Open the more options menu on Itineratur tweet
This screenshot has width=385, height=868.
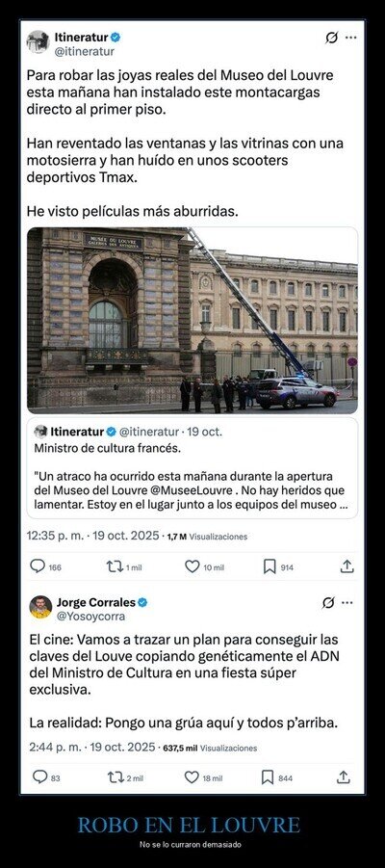[x=350, y=38]
